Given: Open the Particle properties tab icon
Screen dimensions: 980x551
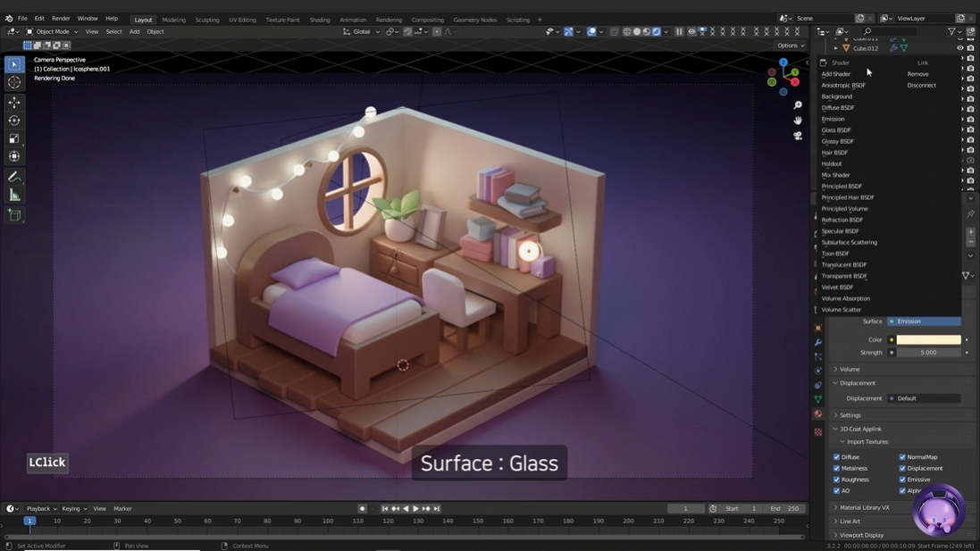Looking at the screenshot, I should [818, 356].
